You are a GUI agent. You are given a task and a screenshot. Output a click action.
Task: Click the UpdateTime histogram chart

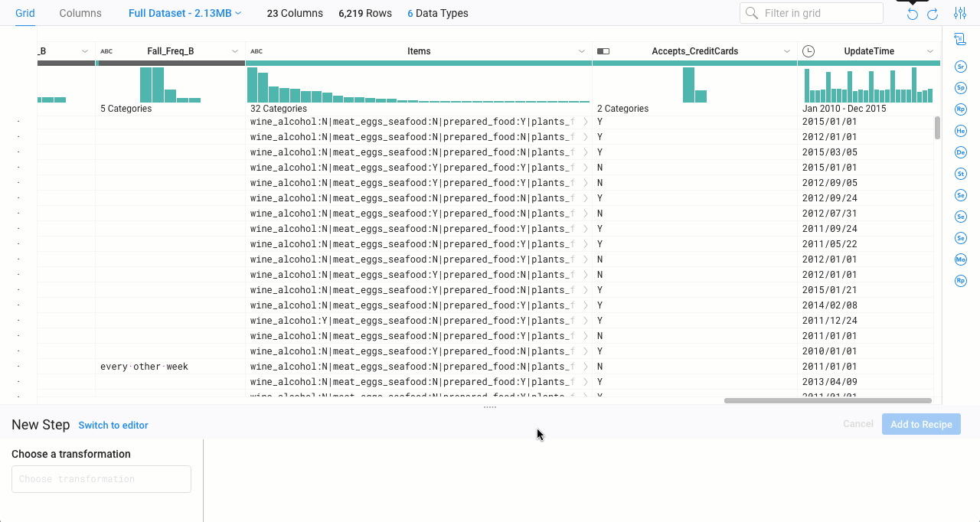tap(869, 85)
